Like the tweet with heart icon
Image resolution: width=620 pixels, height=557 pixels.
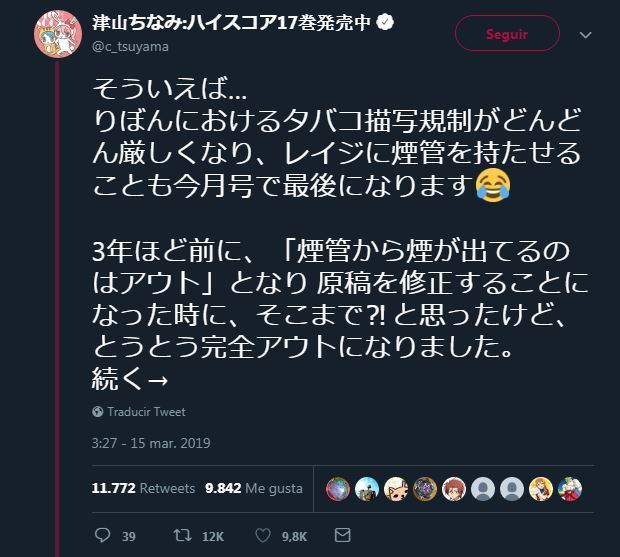click(x=263, y=536)
